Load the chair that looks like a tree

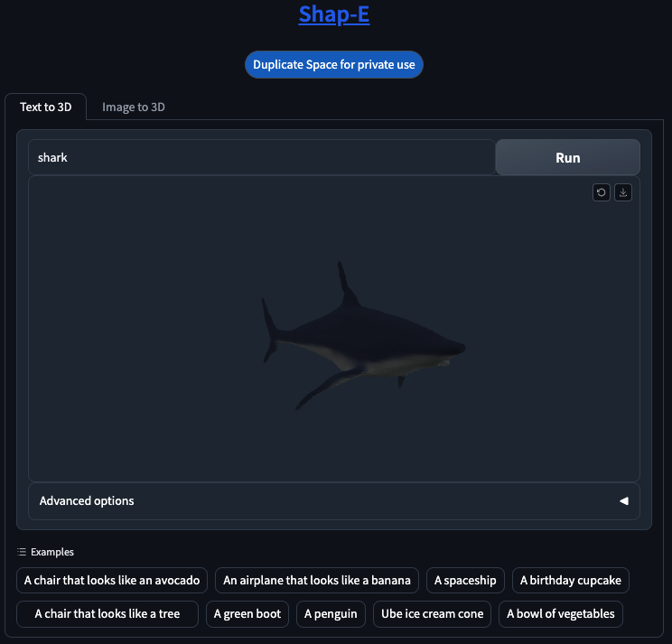107,614
